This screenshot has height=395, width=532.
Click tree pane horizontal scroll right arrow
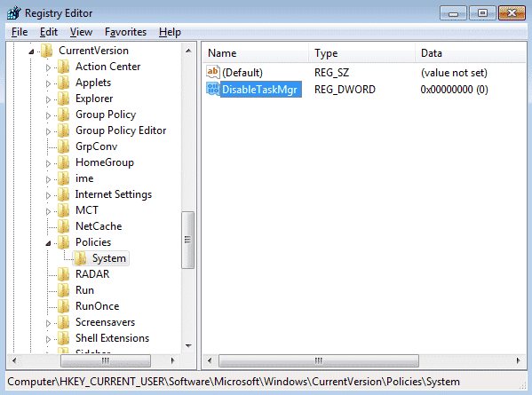tap(172, 360)
